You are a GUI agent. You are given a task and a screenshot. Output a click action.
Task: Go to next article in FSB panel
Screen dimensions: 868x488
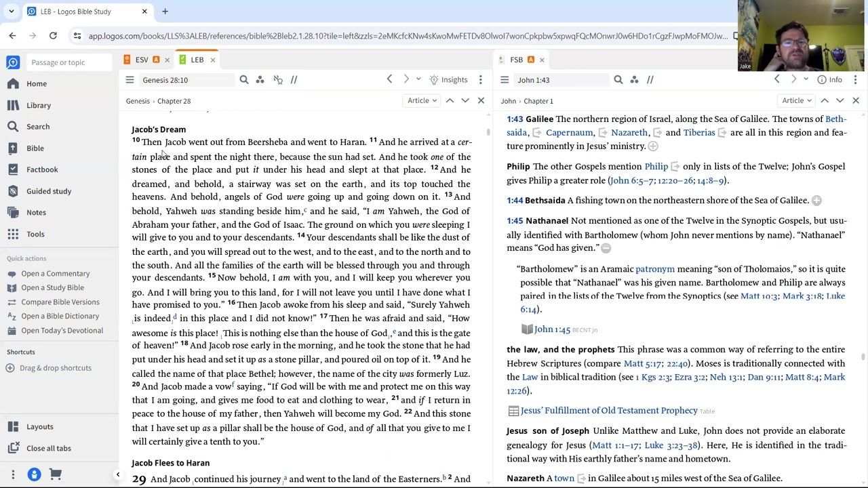pos(840,100)
